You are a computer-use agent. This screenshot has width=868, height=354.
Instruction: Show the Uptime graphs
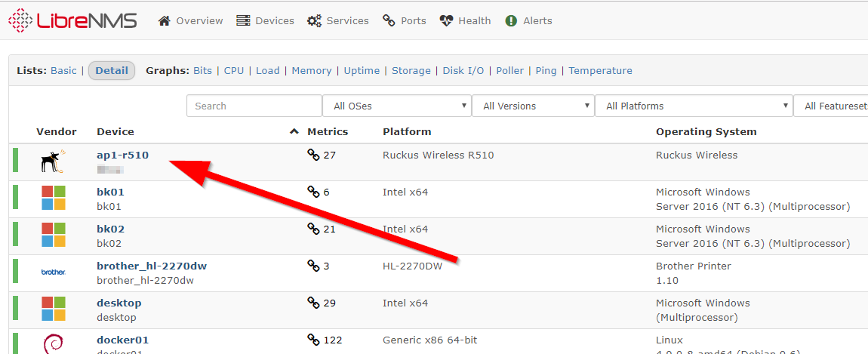362,70
